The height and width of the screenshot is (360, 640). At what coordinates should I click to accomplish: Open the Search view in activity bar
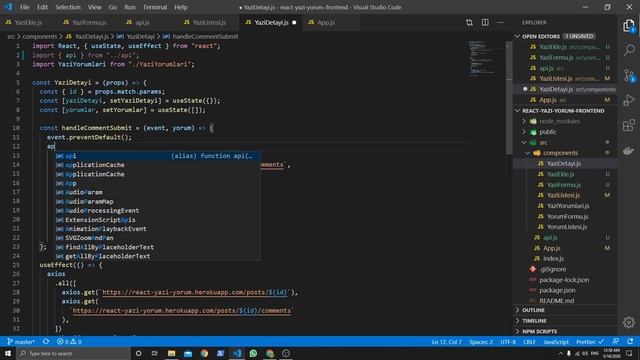coord(629,50)
